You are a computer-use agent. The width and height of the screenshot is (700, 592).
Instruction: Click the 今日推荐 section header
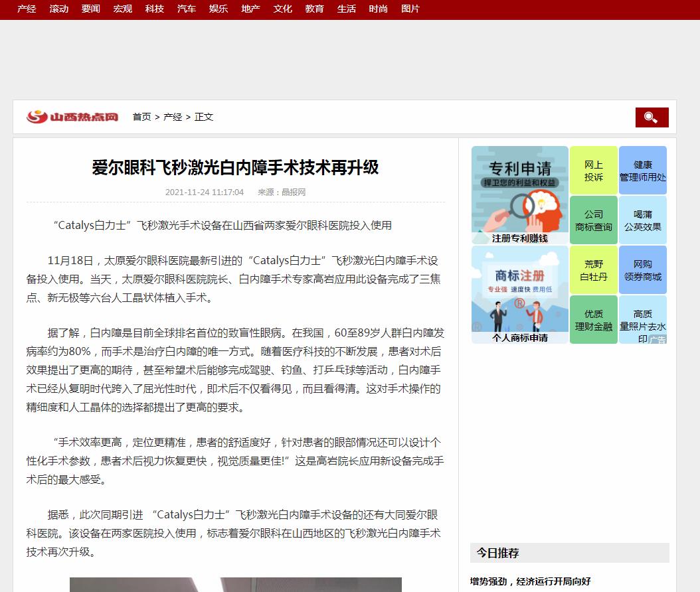(570, 553)
